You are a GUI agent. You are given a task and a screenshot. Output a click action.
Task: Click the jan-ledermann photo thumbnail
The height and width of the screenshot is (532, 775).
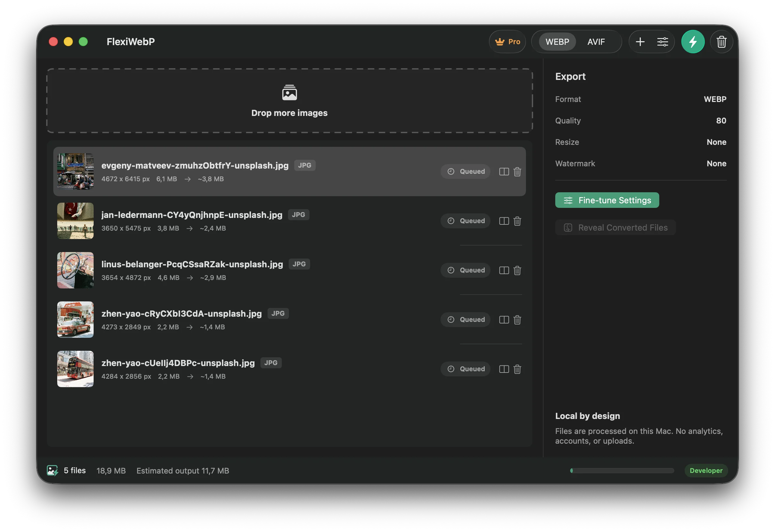tap(75, 221)
